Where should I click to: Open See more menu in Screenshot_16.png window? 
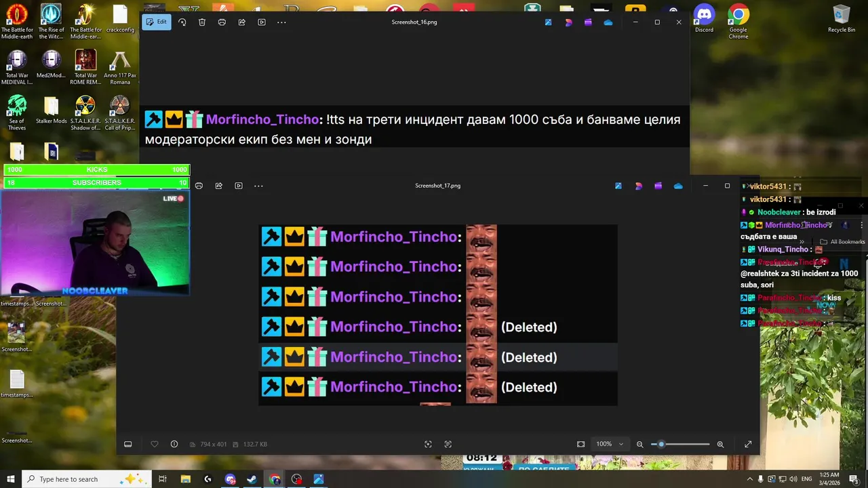point(281,22)
